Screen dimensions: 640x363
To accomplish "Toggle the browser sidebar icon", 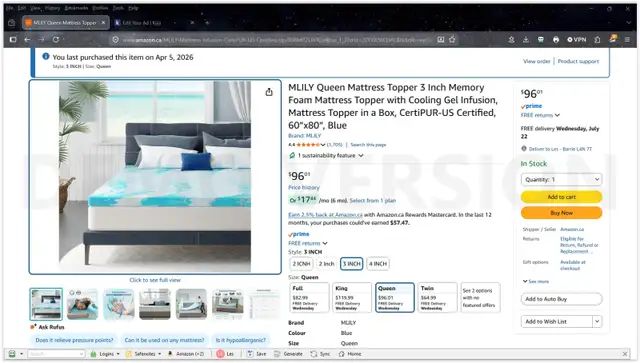I will click(13, 40).
